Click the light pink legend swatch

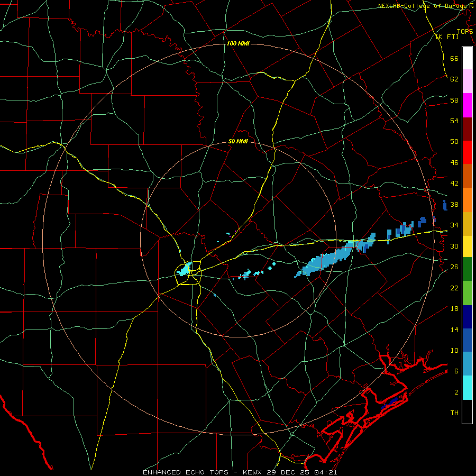pos(467,81)
